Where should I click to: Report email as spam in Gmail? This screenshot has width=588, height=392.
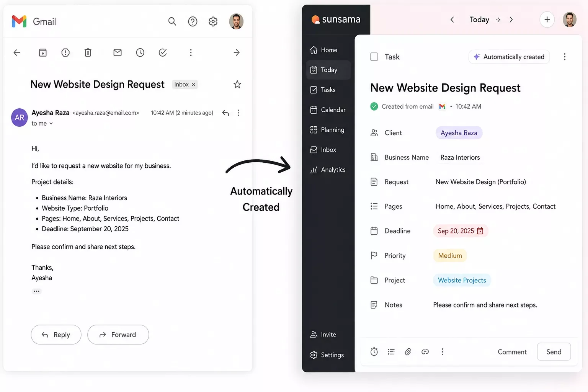tap(65, 52)
